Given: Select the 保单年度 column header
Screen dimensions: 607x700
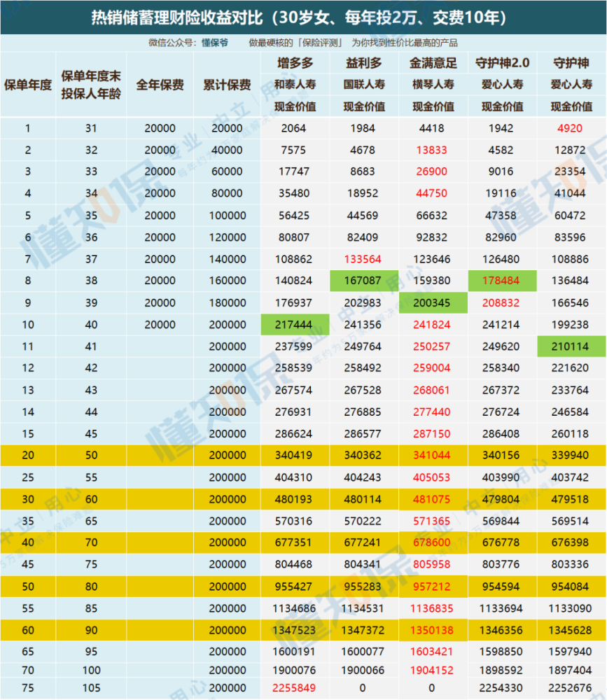Looking at the screenshot, I should coord(28,85).
